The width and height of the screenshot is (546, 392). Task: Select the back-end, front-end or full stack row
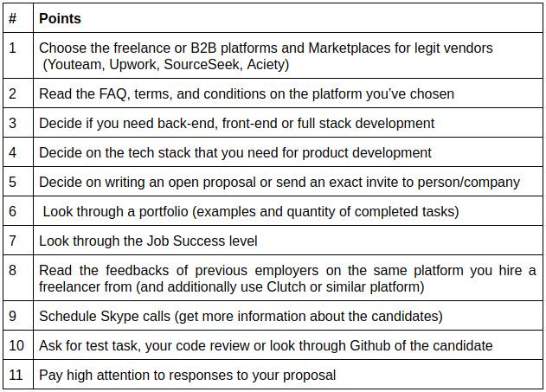[236, 123]
